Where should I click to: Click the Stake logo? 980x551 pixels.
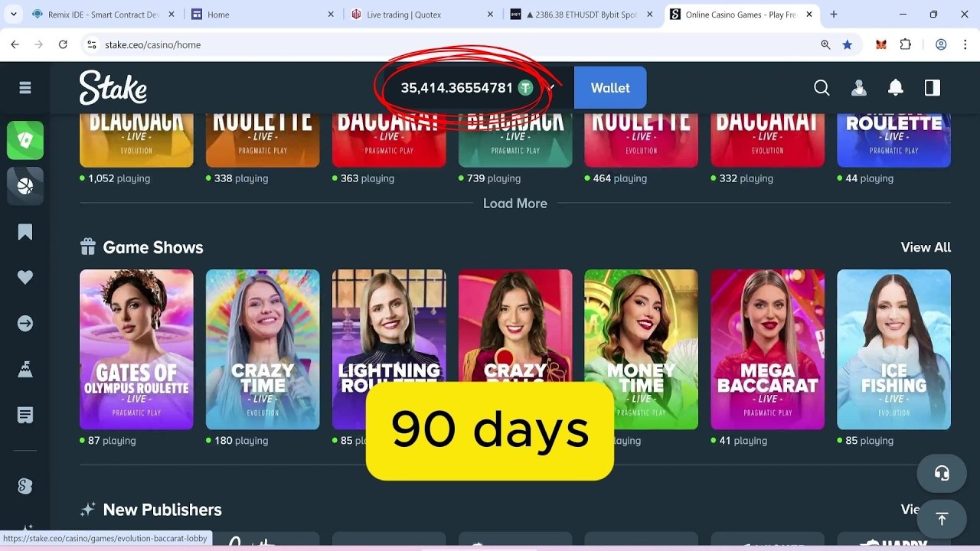[113, 87]
